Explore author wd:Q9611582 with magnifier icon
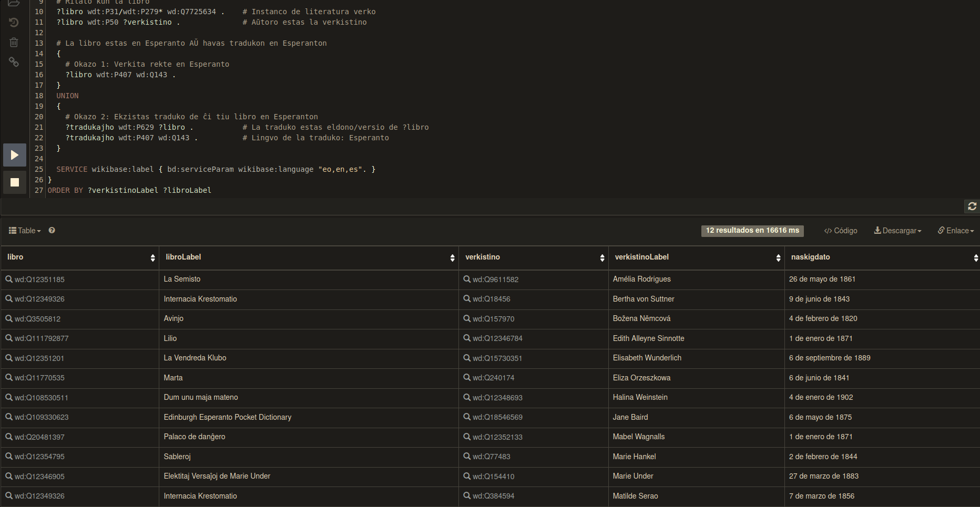This screenshot has width=980, height=507. click(467, 279)
